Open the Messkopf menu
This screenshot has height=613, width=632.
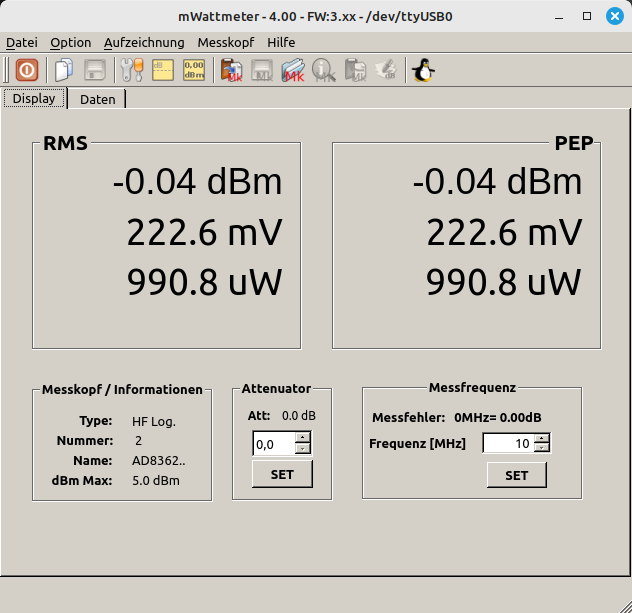226,42
